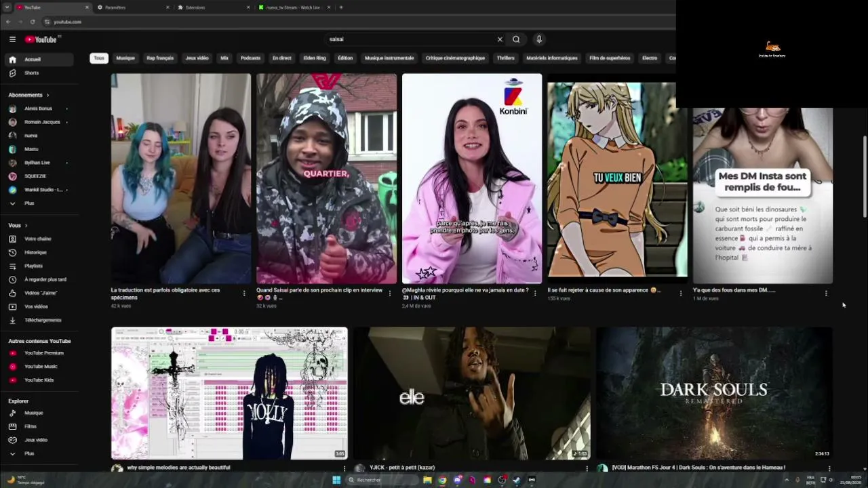The height and width of the screenshot is (488, 868).
Task: Open options for the Maghla Konbini short
Action: tap(535, 293)
